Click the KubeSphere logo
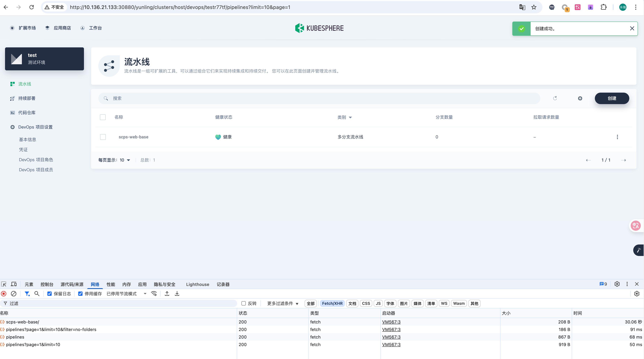This screenshot has width=644, height=359. [319, 28]
